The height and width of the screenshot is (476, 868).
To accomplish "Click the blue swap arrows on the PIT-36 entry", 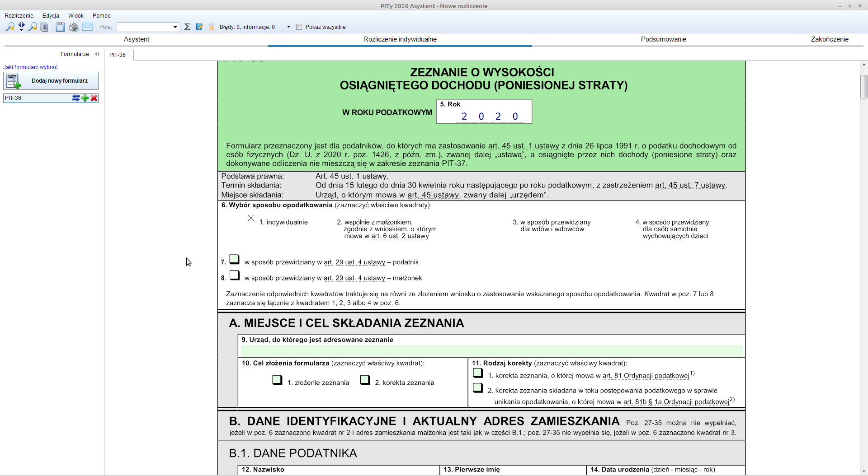I will [76, 98].
